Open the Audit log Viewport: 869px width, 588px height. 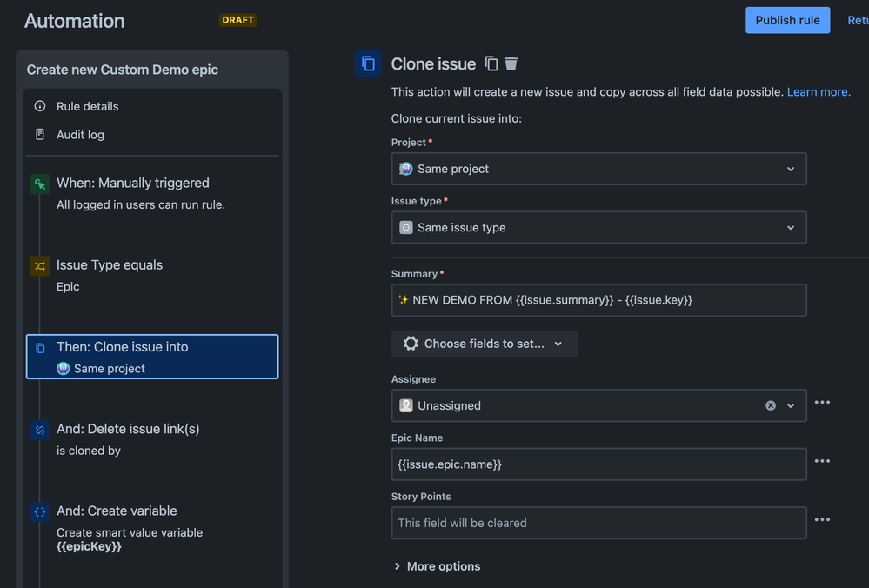[x=80, y=135]
